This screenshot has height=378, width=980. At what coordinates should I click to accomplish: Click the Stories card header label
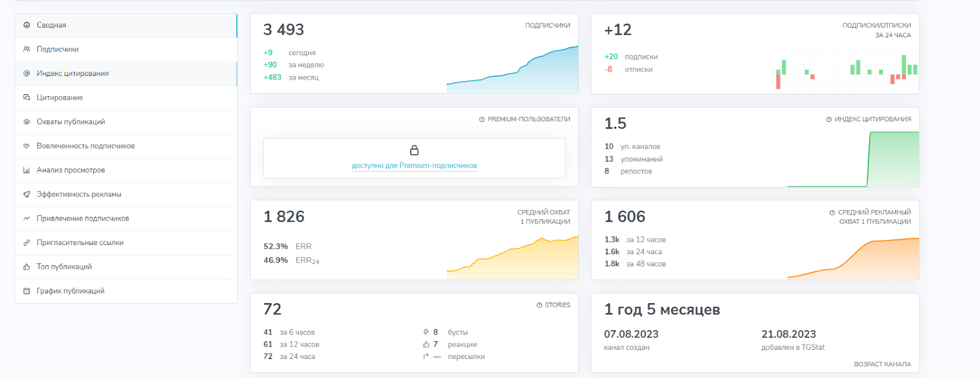[557, 305]
